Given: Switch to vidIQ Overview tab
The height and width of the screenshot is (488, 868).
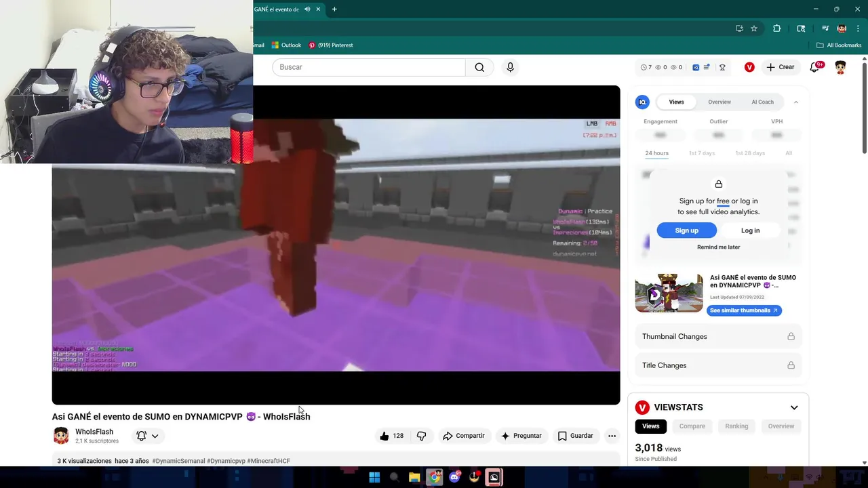Looking at the screenshot, I should [x=719, y=102].
